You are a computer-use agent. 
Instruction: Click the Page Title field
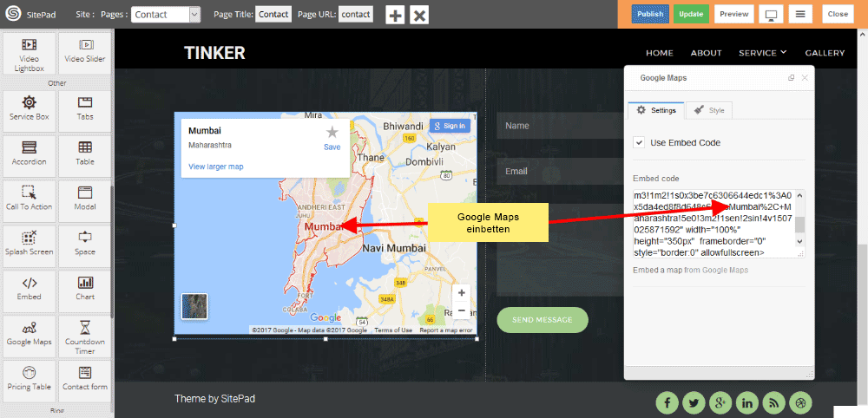click(x=273, y=15)
